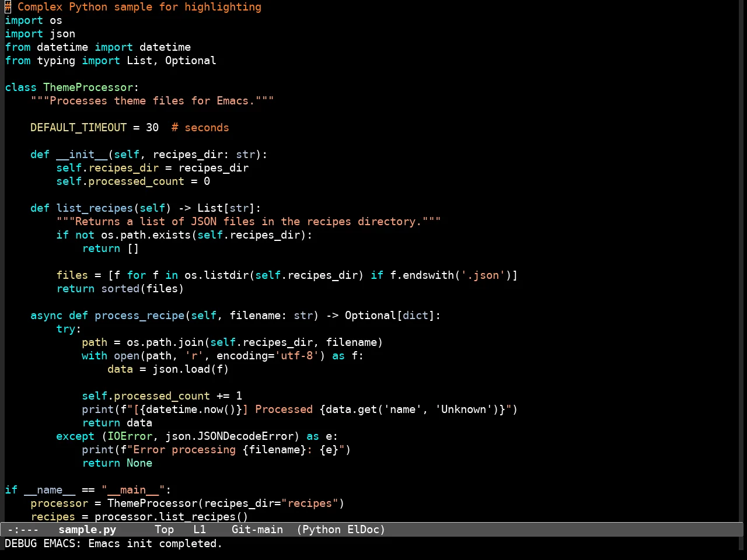Click the __init__ method name
747x560 pixels.
click(82, 155)
